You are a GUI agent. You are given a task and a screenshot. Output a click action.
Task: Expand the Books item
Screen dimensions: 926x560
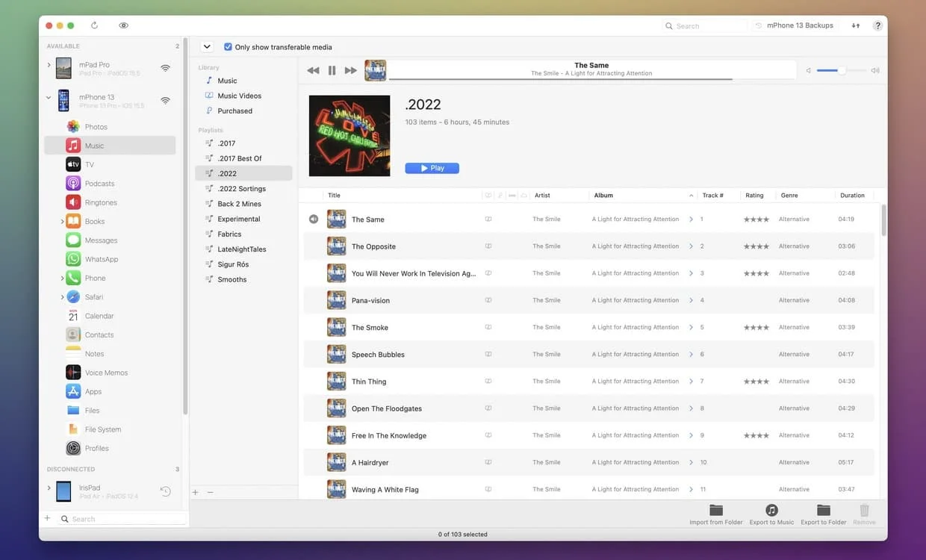[62, 222]
